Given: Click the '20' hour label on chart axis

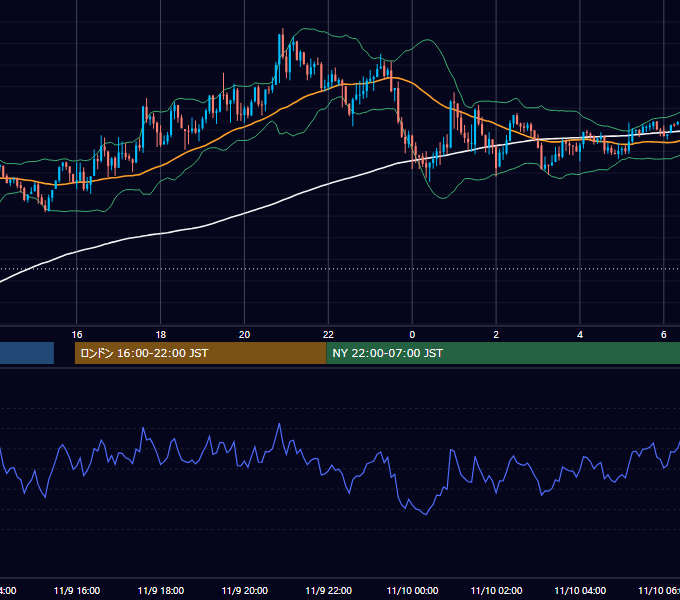Looking at the screenshot, I should (245, 334).
